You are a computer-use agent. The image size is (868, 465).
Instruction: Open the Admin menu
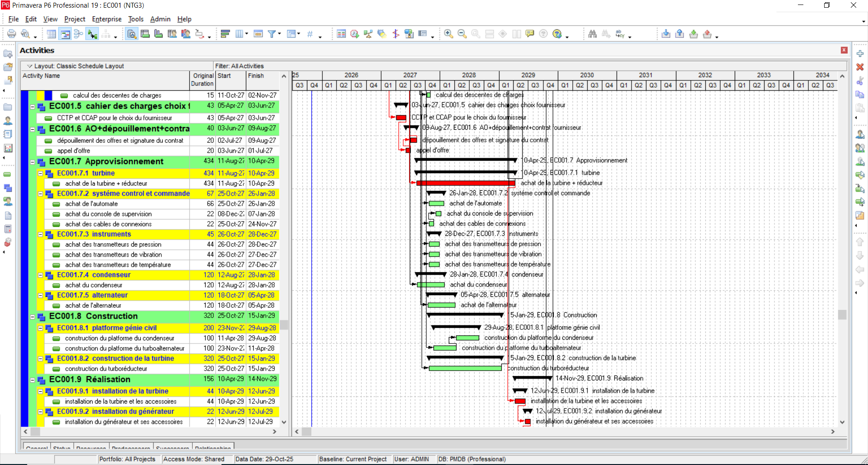160,19
